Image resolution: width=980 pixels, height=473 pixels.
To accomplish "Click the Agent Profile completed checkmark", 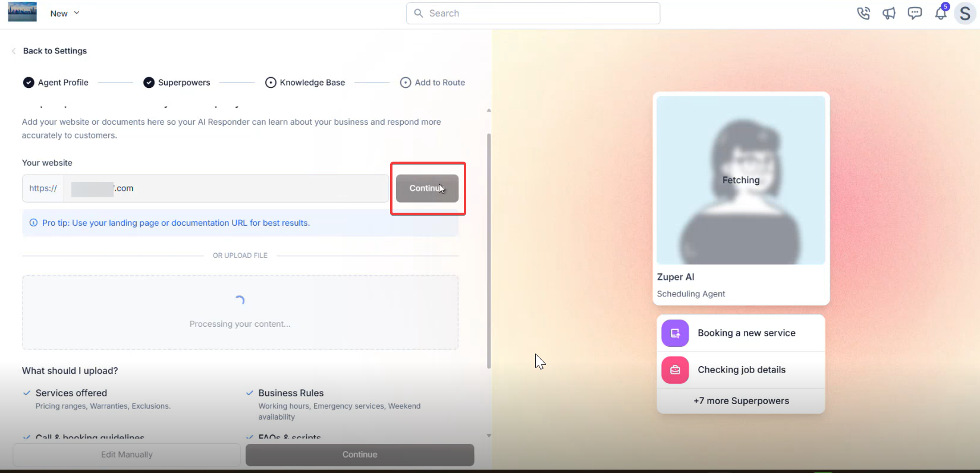I will tap(29, 83).
